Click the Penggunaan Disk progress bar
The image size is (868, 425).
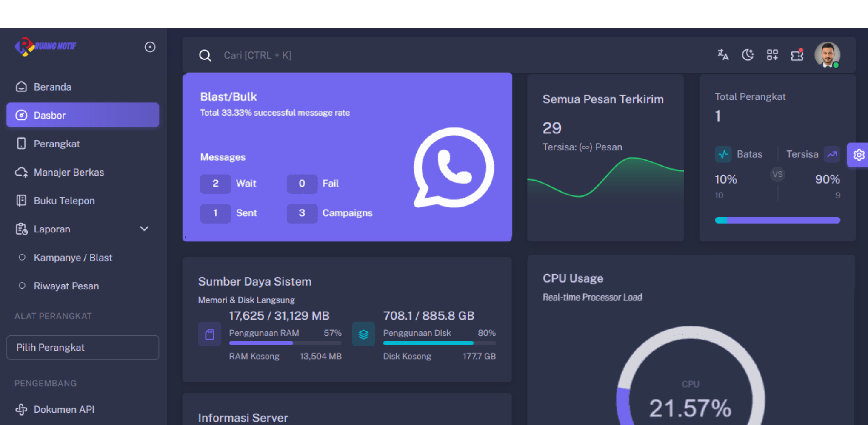(439, 343)
